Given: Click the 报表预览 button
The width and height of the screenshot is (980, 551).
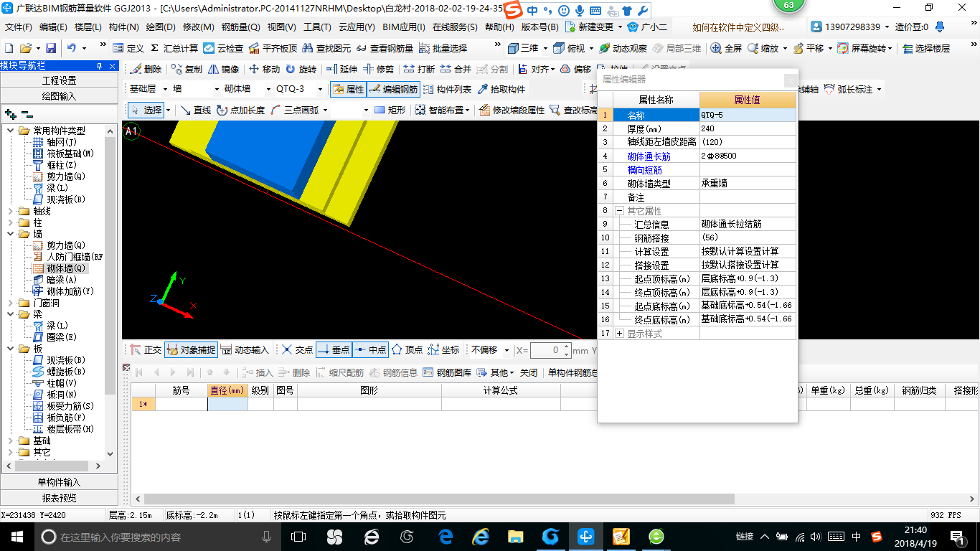Looking at the screenshot, I should (x=59, y=498).
